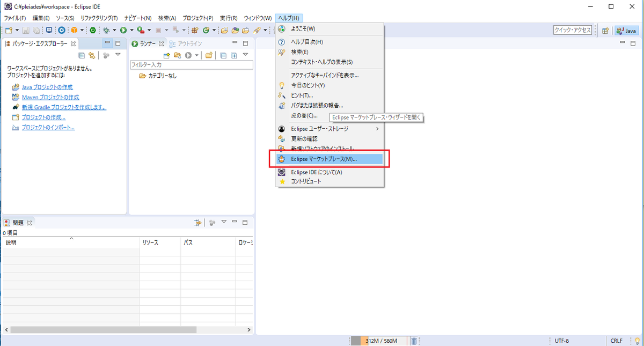Viewport: 644px width, 346px height.
Task: Open the dropdown arrow beside the New icon
Action: tap(17, 31)
